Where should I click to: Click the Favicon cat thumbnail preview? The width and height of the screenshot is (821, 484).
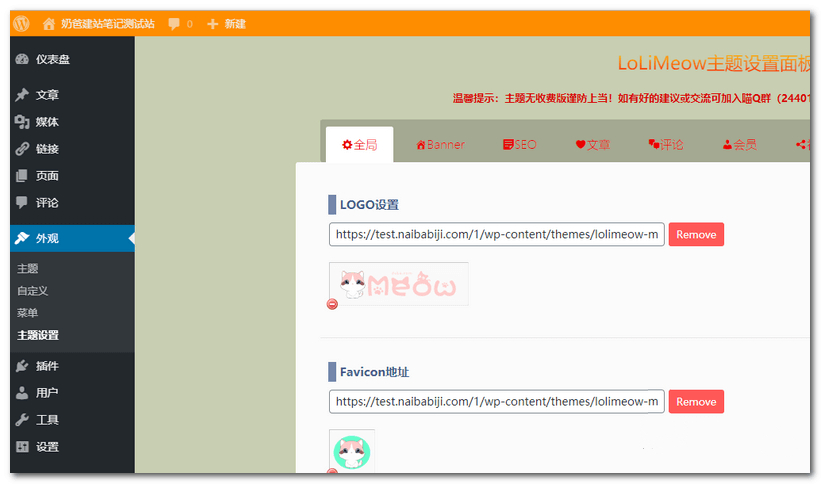[352, 450]
